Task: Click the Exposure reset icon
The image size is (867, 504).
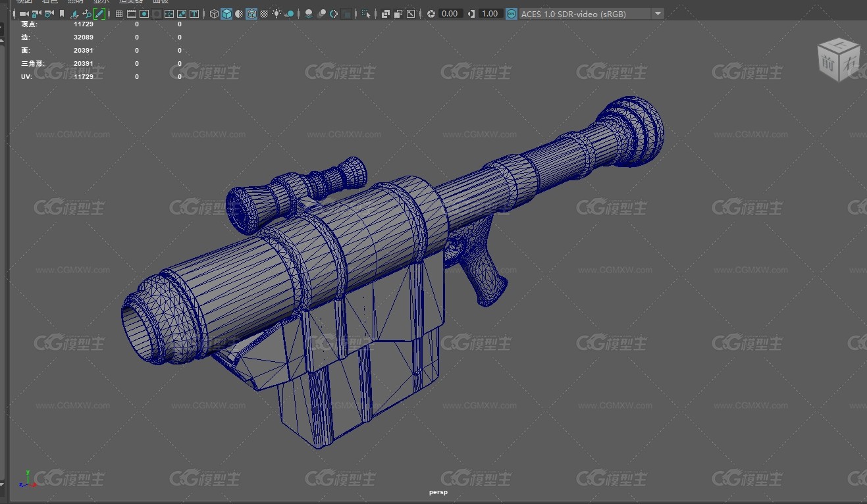Action: pyautogui.click(x=431, y=14)
